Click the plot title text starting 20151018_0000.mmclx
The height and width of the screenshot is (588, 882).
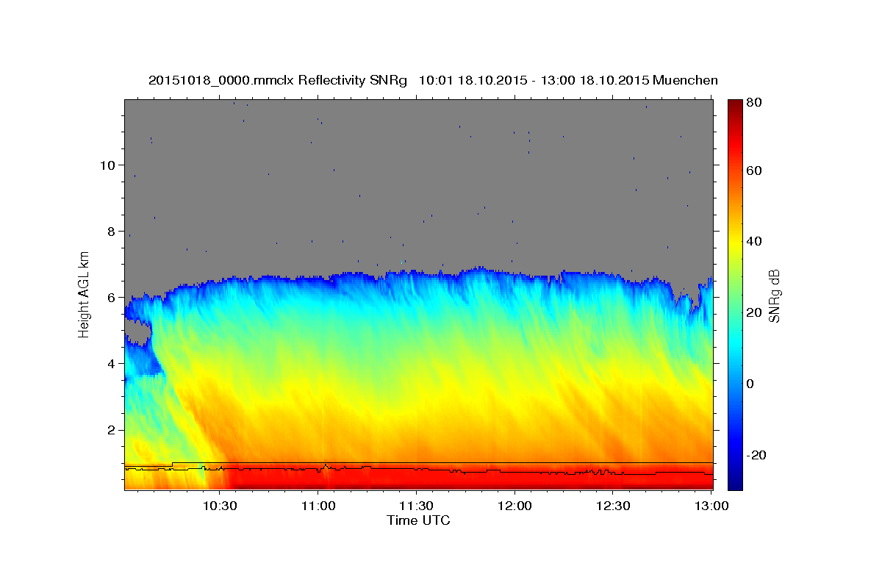pyautogui.click(x=433, y=80)
